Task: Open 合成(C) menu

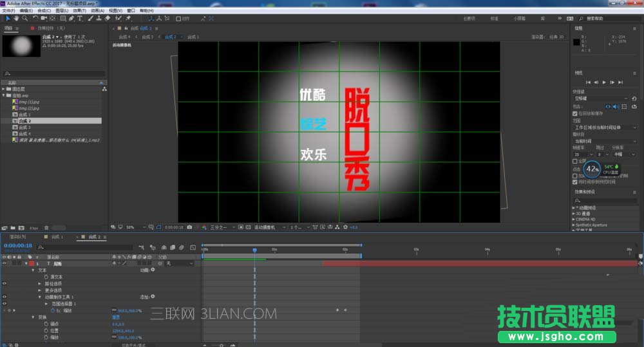Action: (x=44, y=11)
